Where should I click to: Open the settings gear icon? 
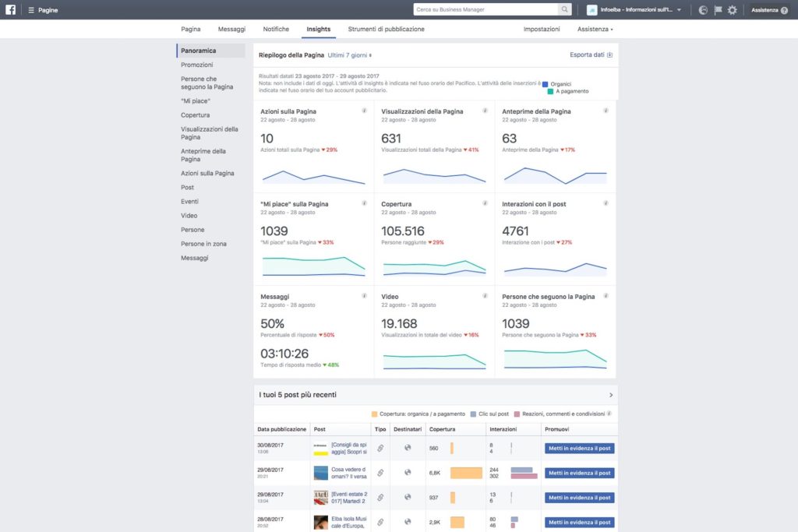coord(733,10)
